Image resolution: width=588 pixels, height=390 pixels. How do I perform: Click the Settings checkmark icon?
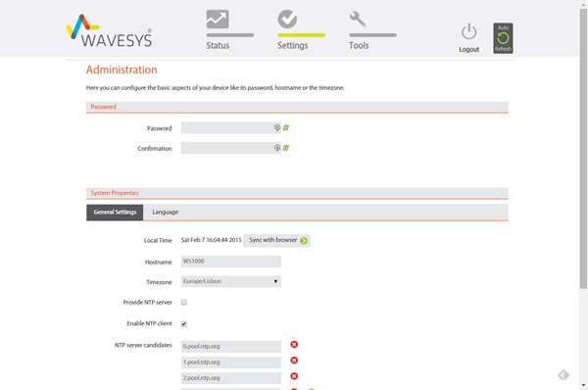[x=287, y=19]
